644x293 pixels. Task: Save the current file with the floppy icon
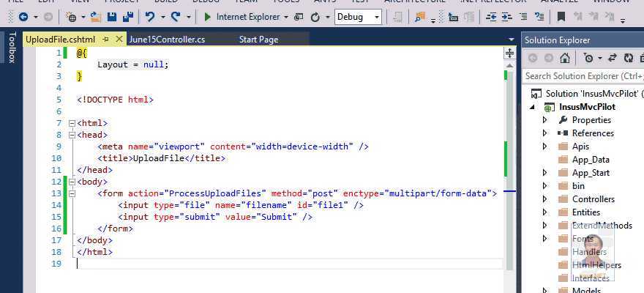[112, 17]
